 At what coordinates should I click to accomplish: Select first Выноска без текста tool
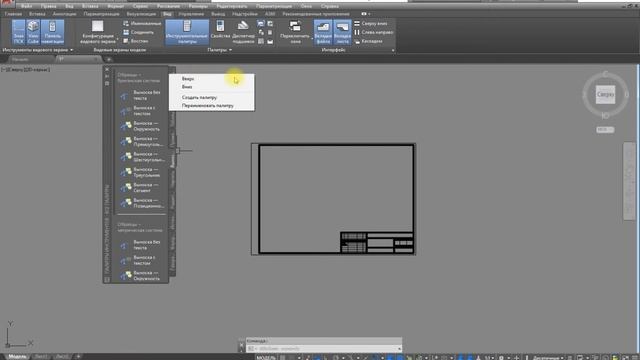click(x=141, y=95)
